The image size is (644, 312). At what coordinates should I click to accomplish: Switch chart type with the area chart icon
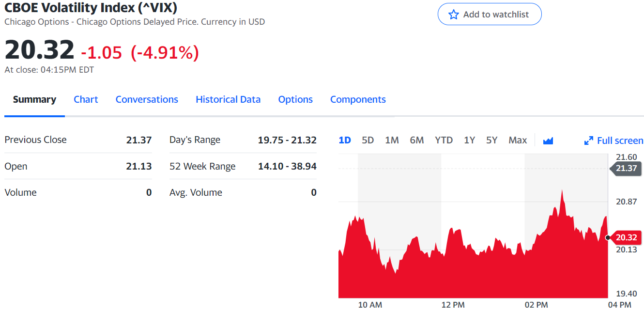pos(548,140)
